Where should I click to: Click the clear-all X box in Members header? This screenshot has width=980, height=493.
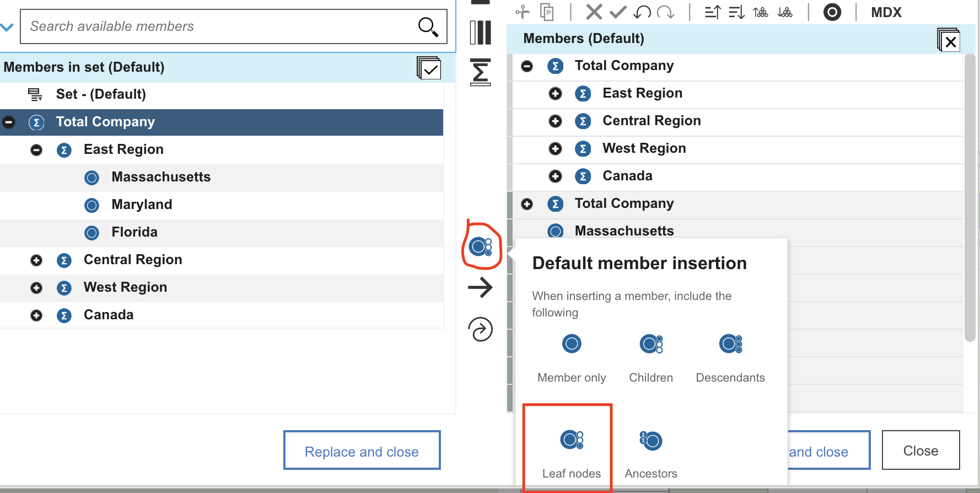click(x=949, y=40)
